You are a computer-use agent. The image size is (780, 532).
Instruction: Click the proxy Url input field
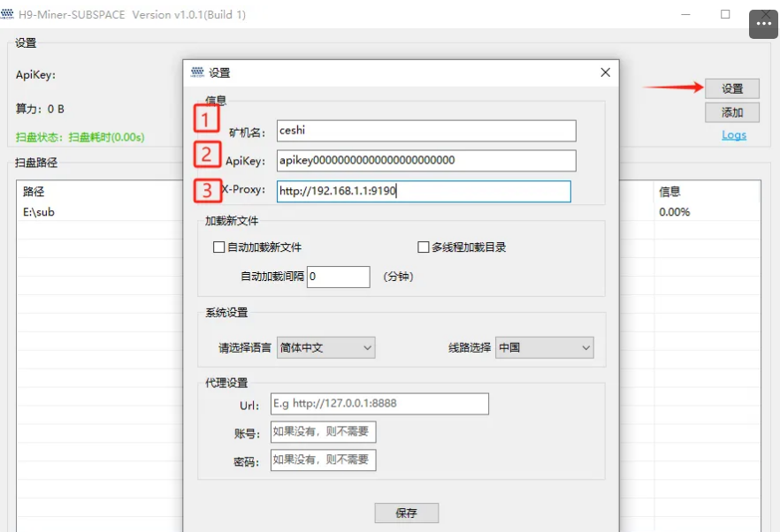(x=379, y=404)
